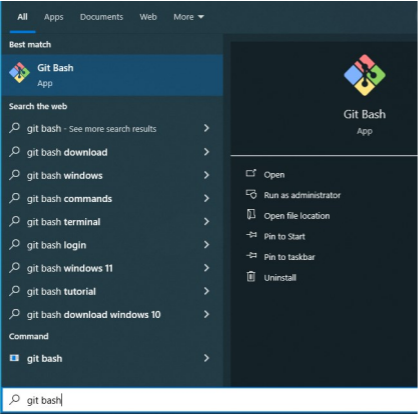
Task: Switch to the Documents filter tab
Action: pyautogui.click(x=101, y=17)
